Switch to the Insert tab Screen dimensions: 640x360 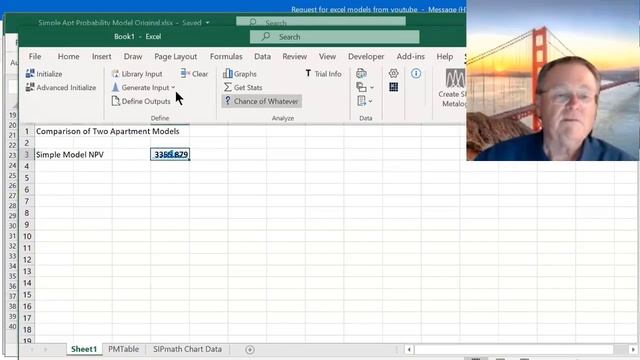[x=102, y=56]
